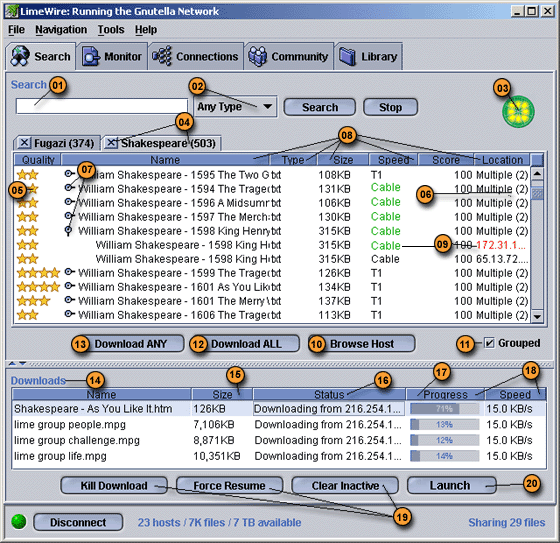The image size is (560, 543).
Task: Close the Fugazi (374) results tab
Action: 24,143
